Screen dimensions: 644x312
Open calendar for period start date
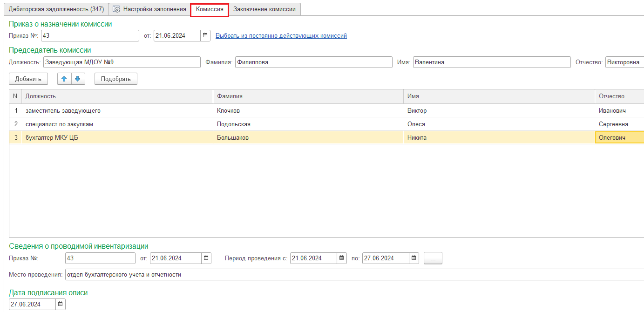pyautogui.click(x=342, y=258)
